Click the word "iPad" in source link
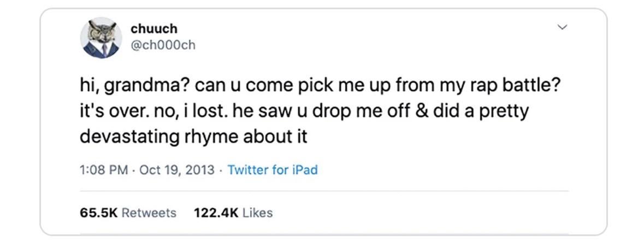 [305, 170]
